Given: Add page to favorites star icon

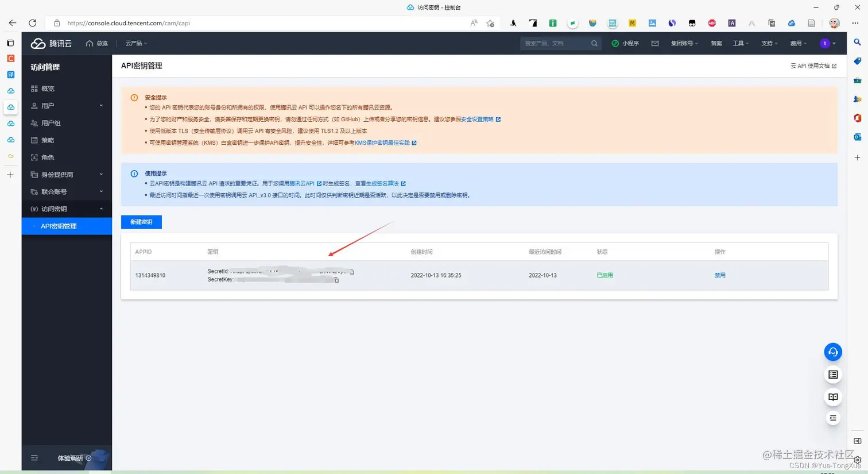Looking at the screenshot, I should [490, 24].
